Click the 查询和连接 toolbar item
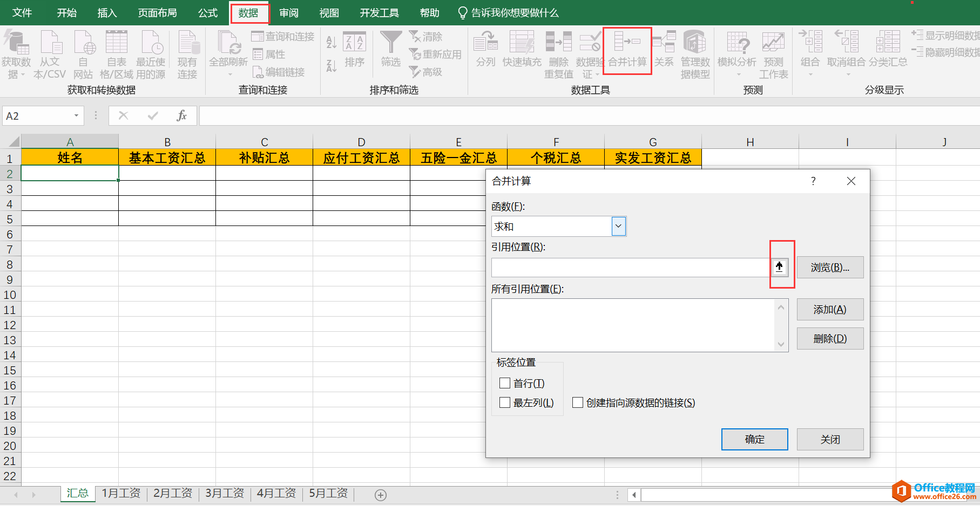 click(x=283, y=36)
